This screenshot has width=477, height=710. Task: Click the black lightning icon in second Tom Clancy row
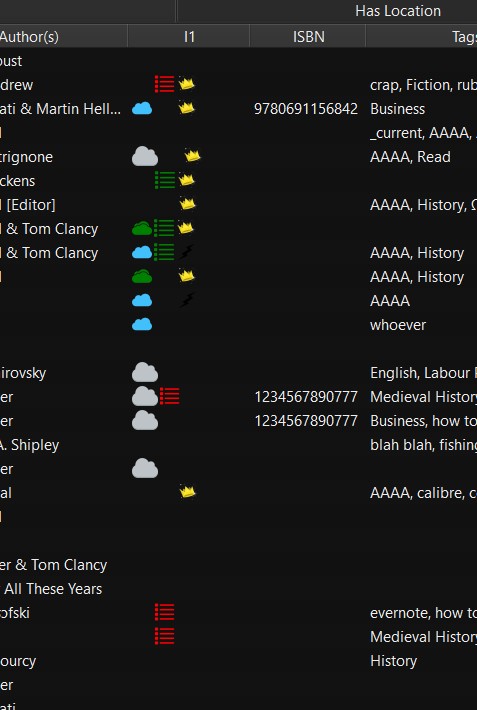(x=187, y=252)
